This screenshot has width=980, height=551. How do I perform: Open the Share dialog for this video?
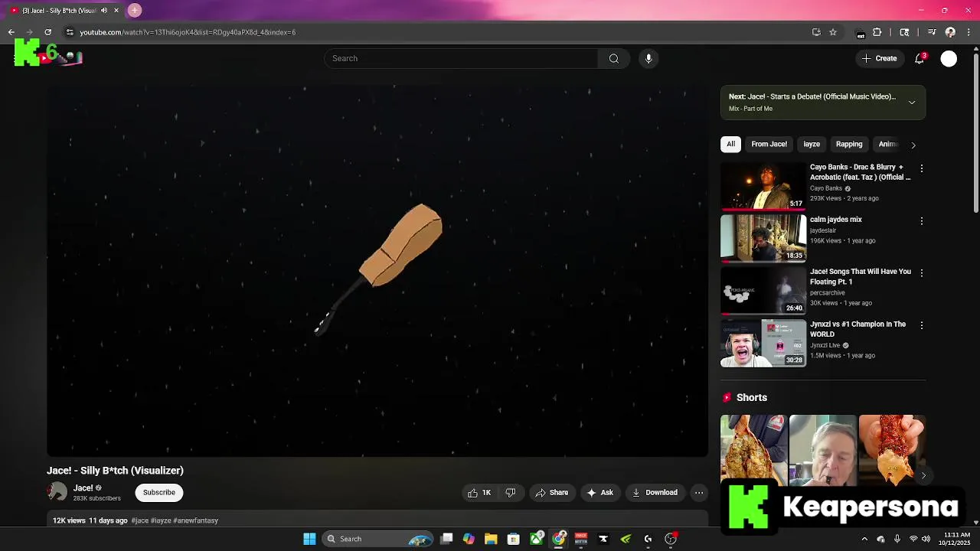(551, 493)
